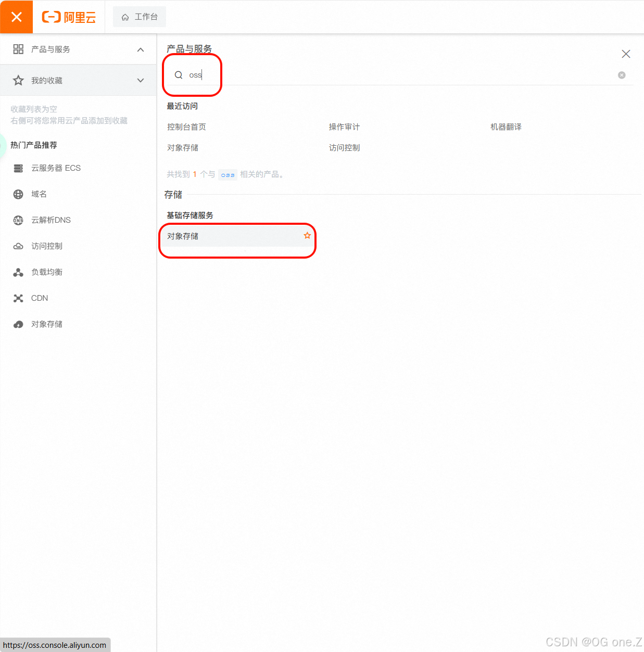Click the oss keyword tag in results summary
This screenshot has height=652, width=644.
228,175
